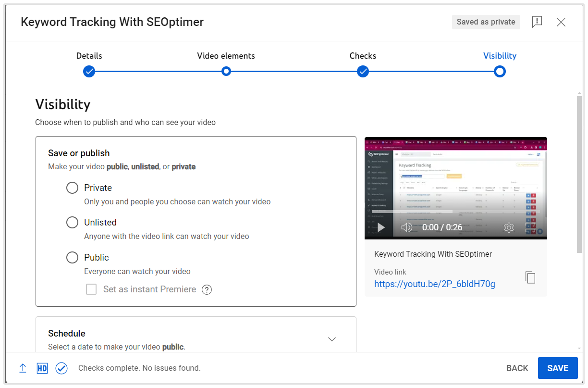Jump to the Checks step
This screenshot has height=388, width=588.
click(363, 72)
